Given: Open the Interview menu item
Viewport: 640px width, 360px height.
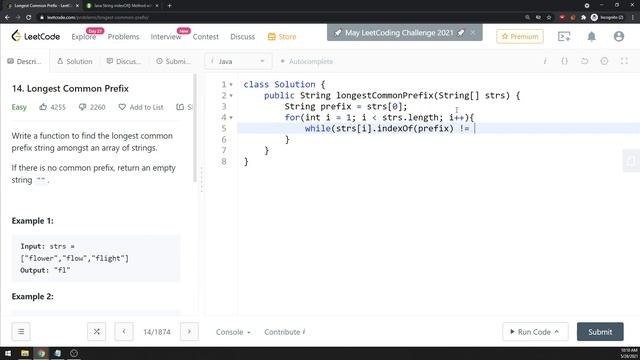Looking at the screenshot, I should [166, 37].
